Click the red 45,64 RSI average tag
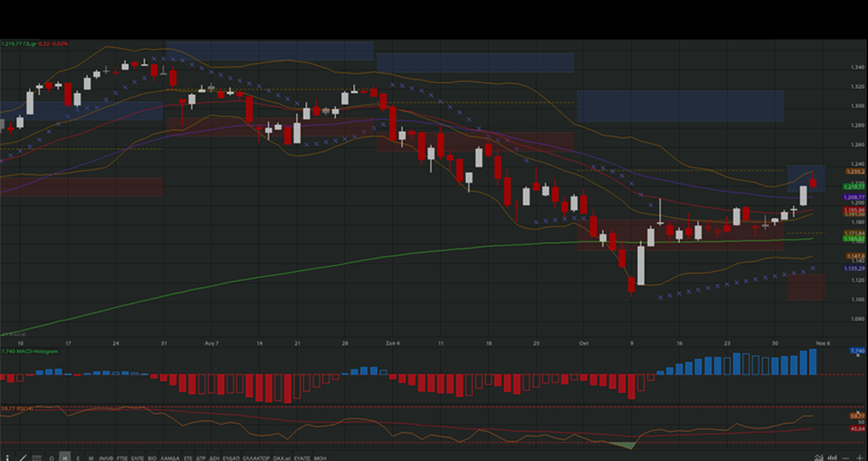Screen dimensions: 868x461 858,428
